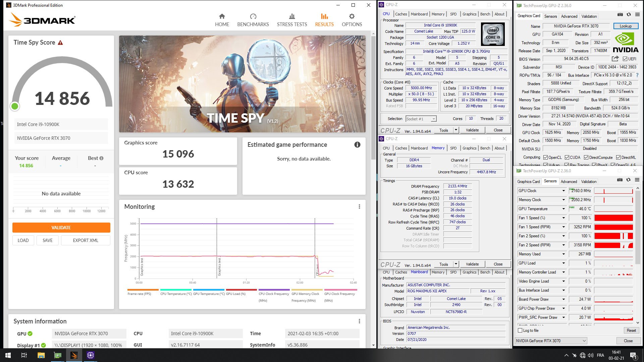The height and width of the screenshot is (362, 644).
Task: Expand the Board Power Draw sensor dropdown
Action: (x=563, y=299)
